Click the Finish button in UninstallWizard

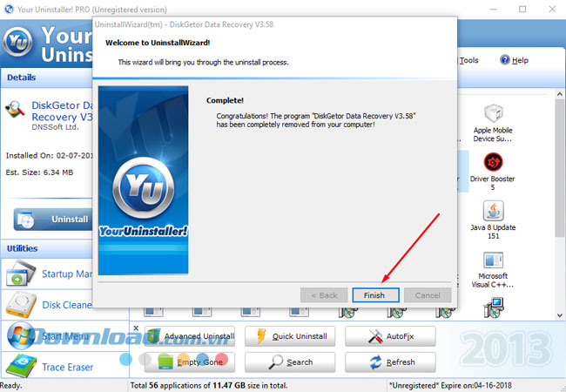(x=375, y=295)
